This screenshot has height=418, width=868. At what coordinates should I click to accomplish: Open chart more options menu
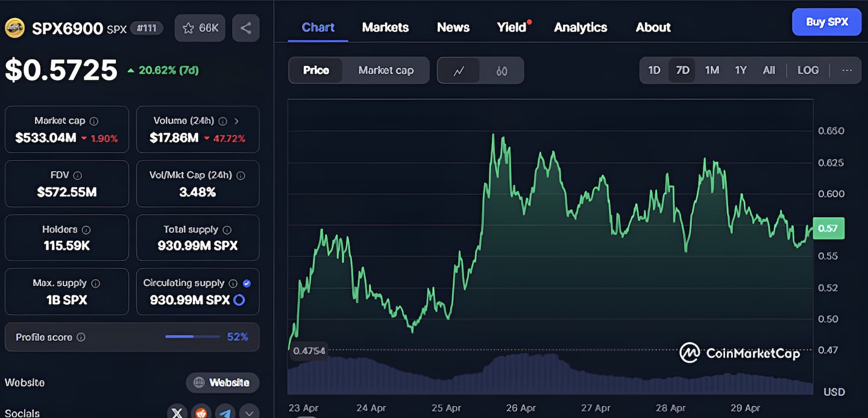click(x=847, y=70)
